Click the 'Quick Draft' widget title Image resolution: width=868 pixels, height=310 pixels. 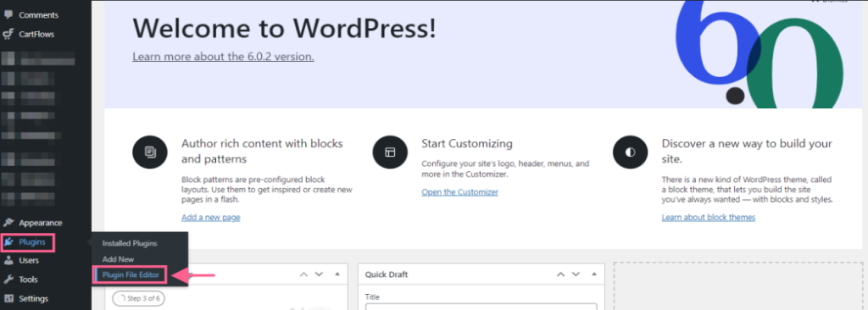pos(387,274)
